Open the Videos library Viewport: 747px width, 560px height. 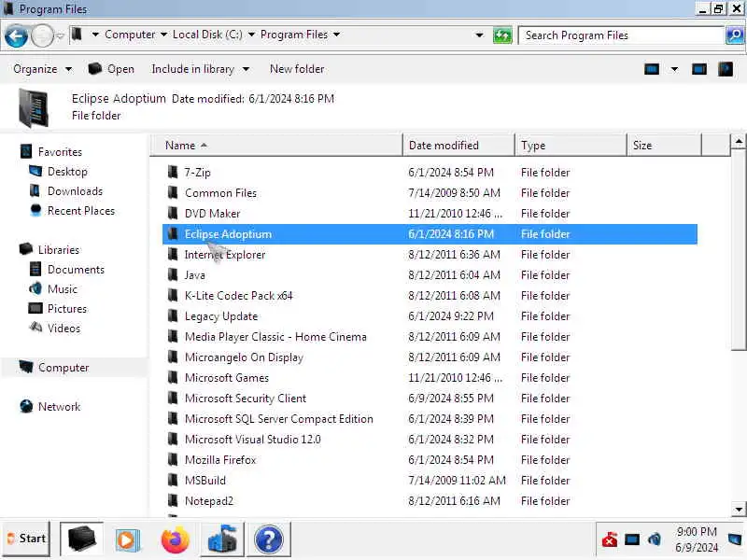tap(54, 329)
